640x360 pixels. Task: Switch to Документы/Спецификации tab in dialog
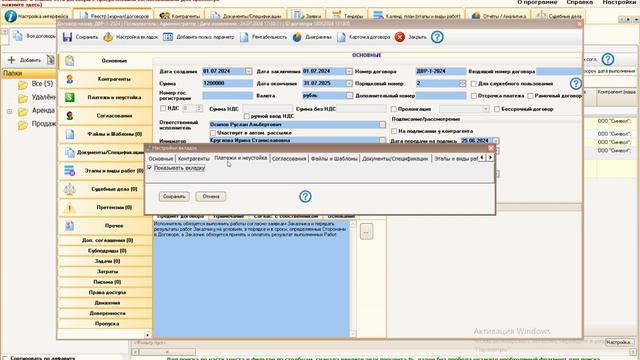pyautogui.click(x=395, y=159)
